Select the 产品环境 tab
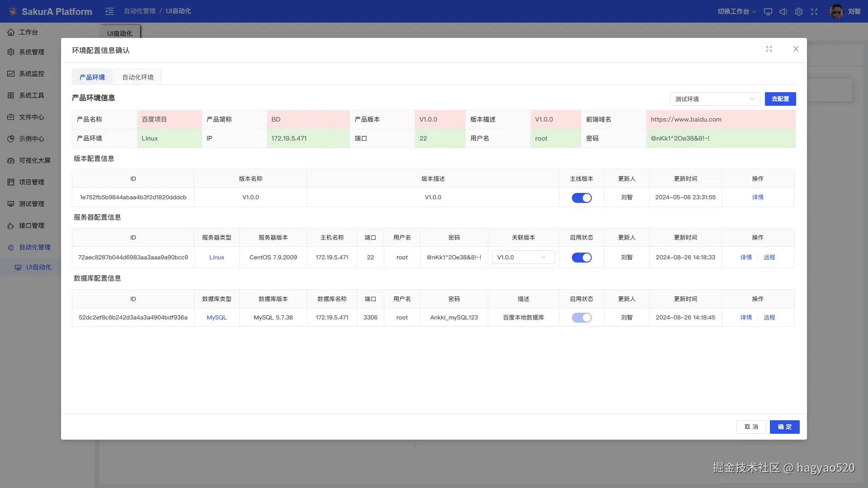The image size is (868, 488). click(x=92, y=77)
